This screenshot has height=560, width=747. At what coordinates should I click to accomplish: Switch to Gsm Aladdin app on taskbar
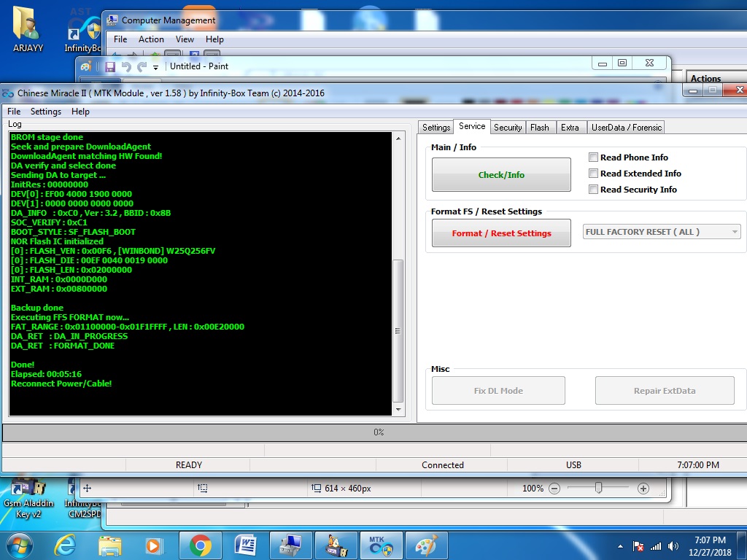pyautogui.click(x=336, y=545)
